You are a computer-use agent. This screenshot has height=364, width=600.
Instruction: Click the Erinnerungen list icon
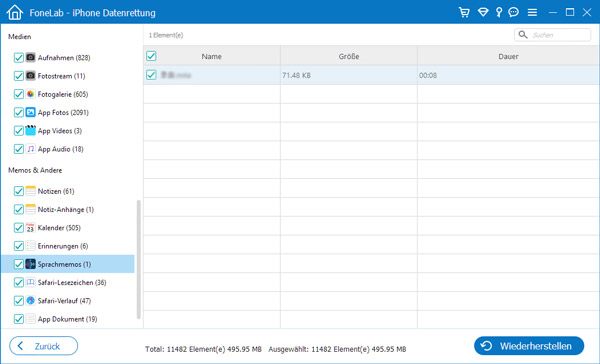pyautogui.click(x=31, y=246)
